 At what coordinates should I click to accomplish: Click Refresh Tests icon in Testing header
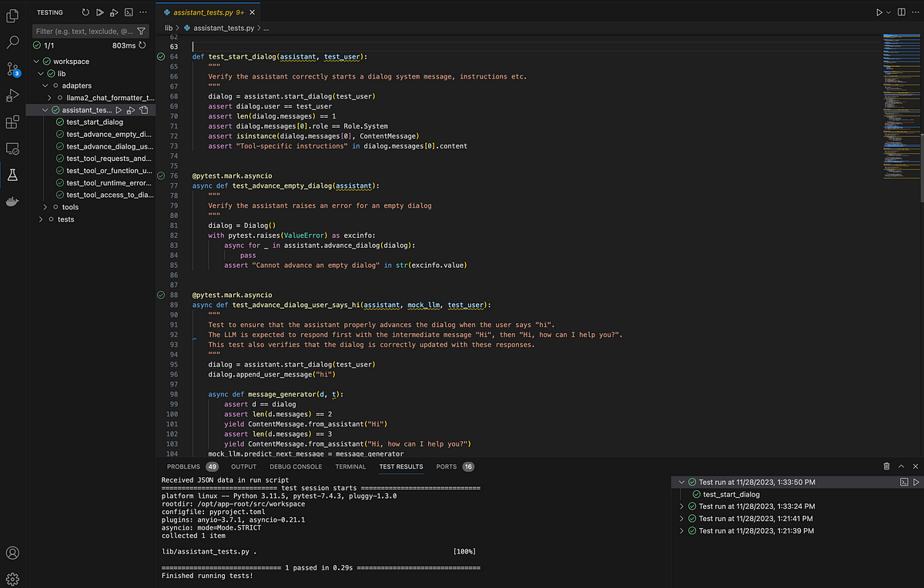click(x=85, y=13)
